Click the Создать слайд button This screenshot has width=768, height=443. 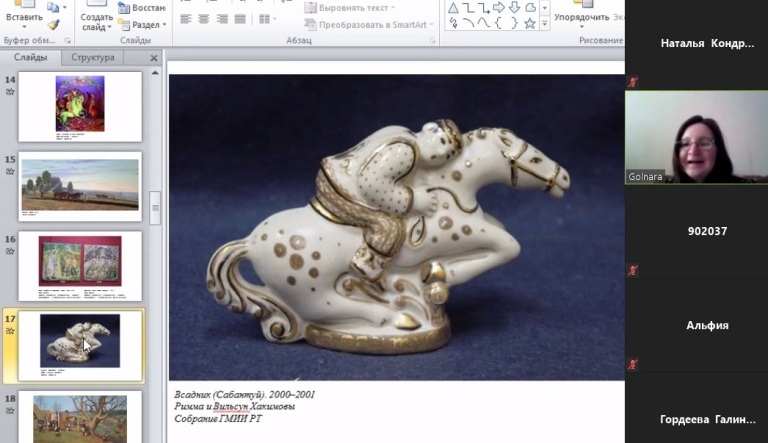coord(96,16)
